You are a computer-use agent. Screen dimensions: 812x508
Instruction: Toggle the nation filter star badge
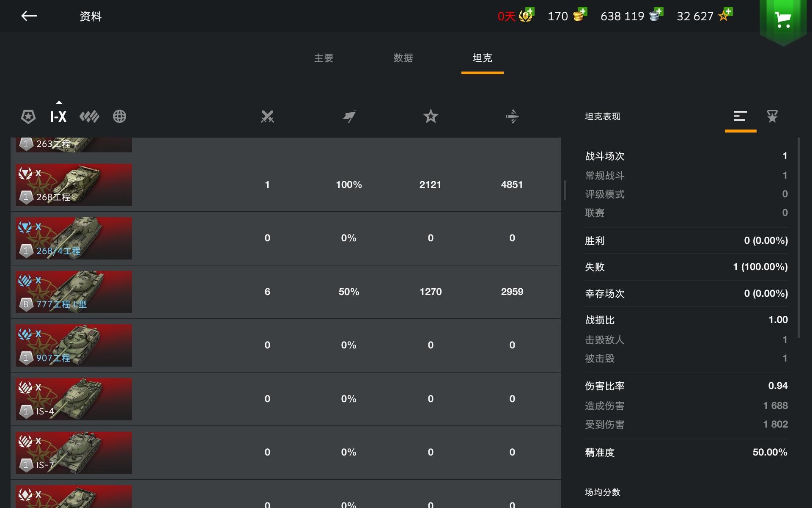tap(28, 116)
